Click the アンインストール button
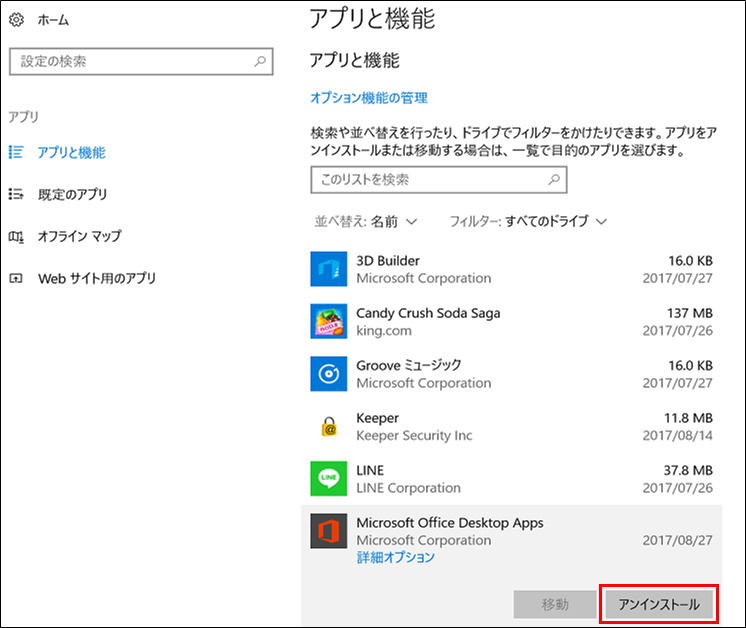 click(x=659, y=604)
